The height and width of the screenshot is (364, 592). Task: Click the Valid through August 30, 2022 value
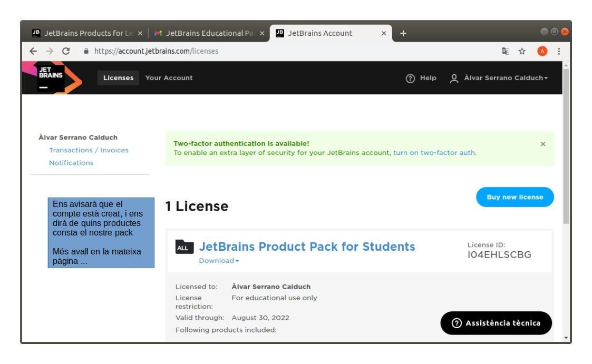coord(260,318)
